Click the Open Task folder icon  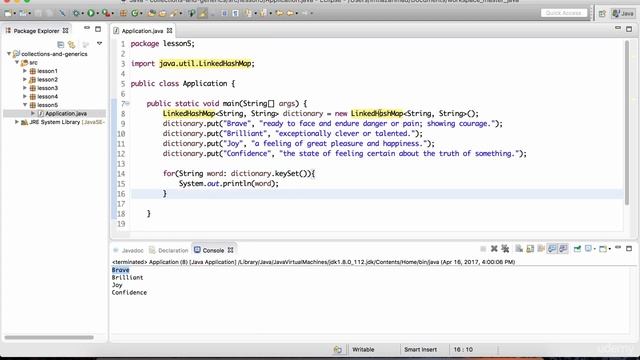pos(162,13)
